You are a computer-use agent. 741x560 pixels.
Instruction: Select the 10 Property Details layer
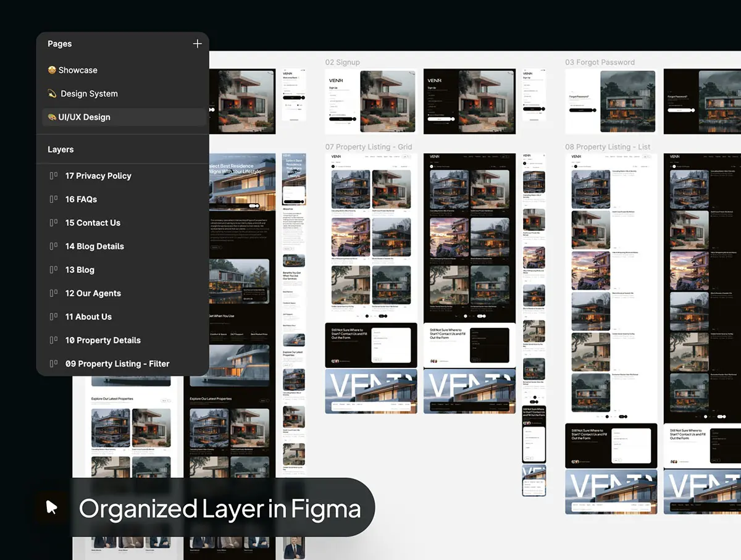click(x=103, y=340)
